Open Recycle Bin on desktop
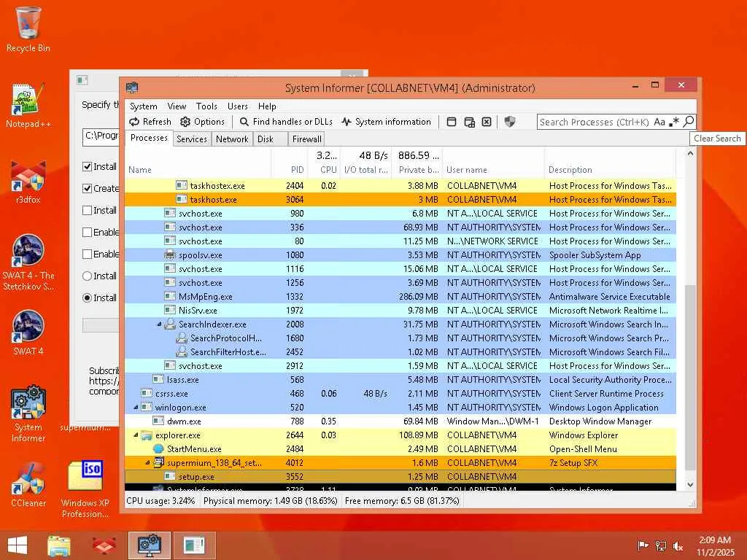Image resolution: width=747 pixels, height=560 pixels. [x=28, y=29]
